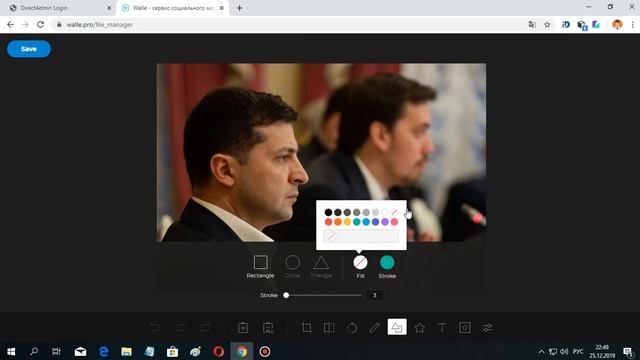Image resolution: width=640 pixels, height=360 pixels.
Task: Select the Circle shape
Action: [292, 267]
